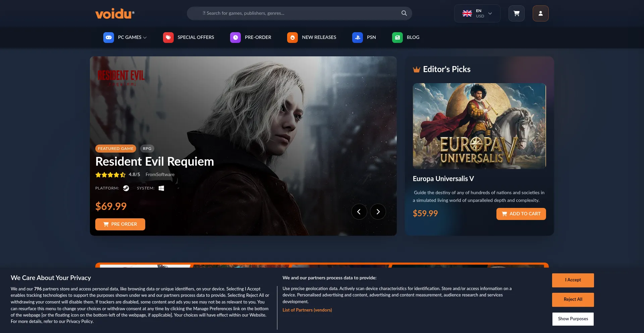
Task: Open the Special Offers menu item
Action: (x=196, y=38)
